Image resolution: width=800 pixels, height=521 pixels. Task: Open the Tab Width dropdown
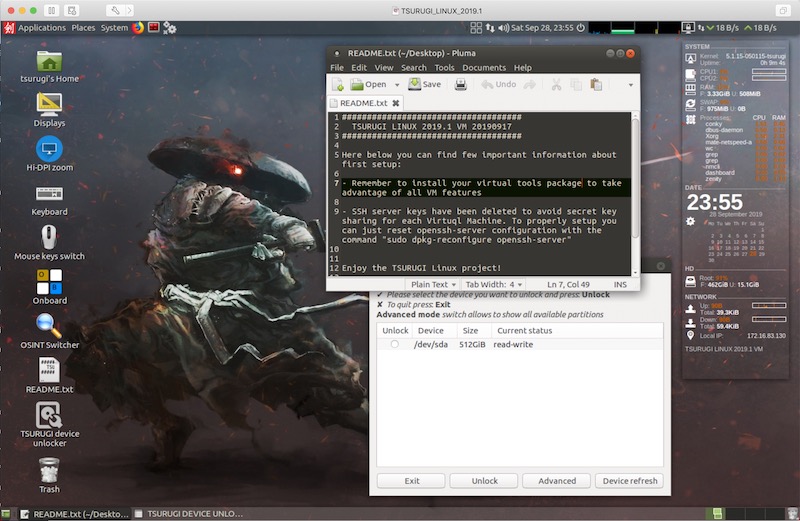click(x=495, y=284)
